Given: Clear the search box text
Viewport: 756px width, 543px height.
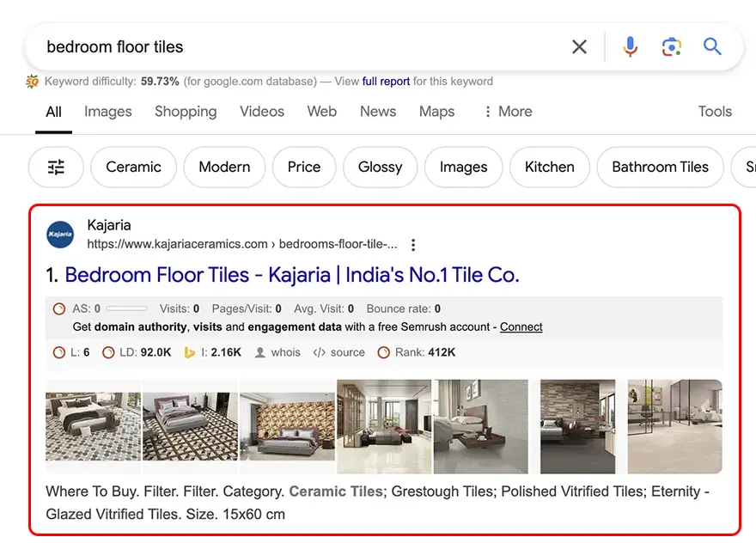Looking at the screenshot, I should point(580,46).
